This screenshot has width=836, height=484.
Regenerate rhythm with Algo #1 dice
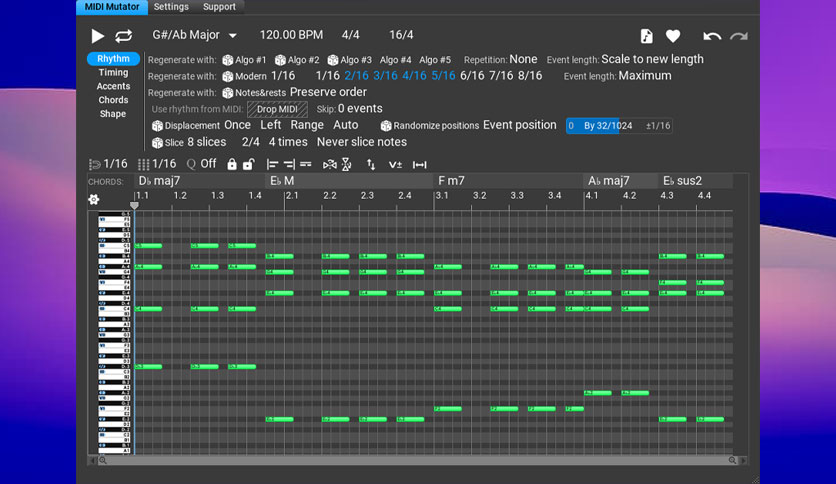[x=228, y=60]
